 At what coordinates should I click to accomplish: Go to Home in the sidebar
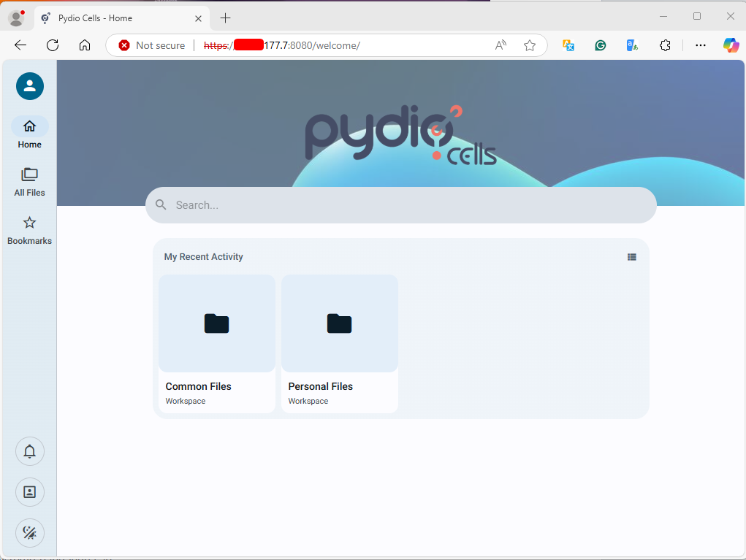click(29, 134)
